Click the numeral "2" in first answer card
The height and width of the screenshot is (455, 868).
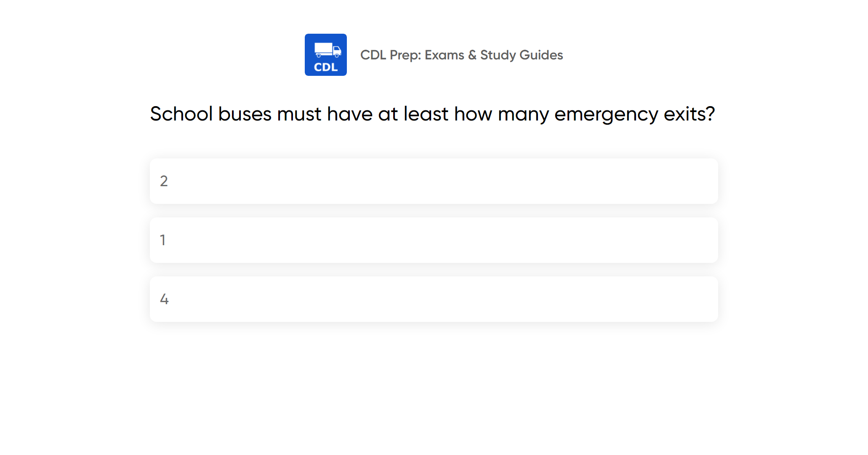coord(164,181)
